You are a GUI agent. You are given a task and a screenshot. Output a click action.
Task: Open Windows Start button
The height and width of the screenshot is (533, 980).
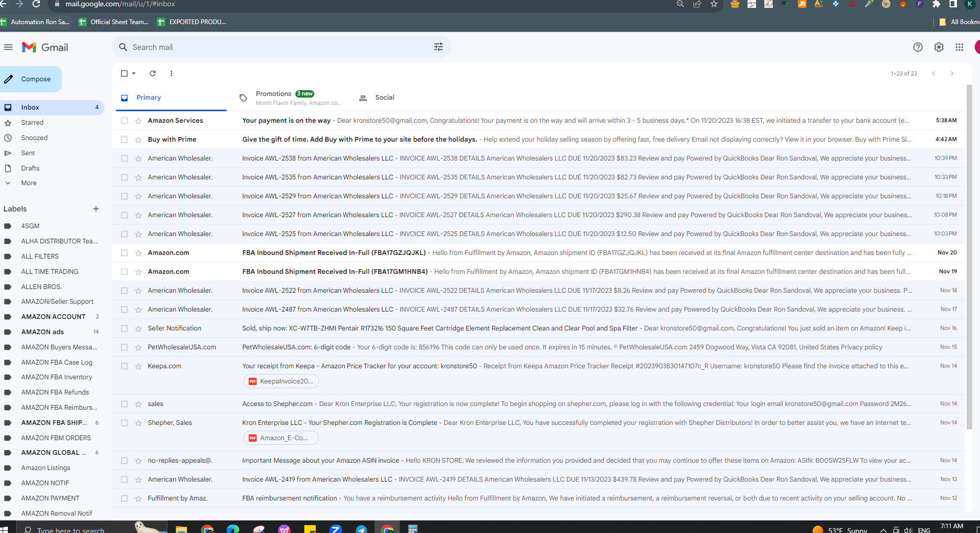(x=5, y=529)
